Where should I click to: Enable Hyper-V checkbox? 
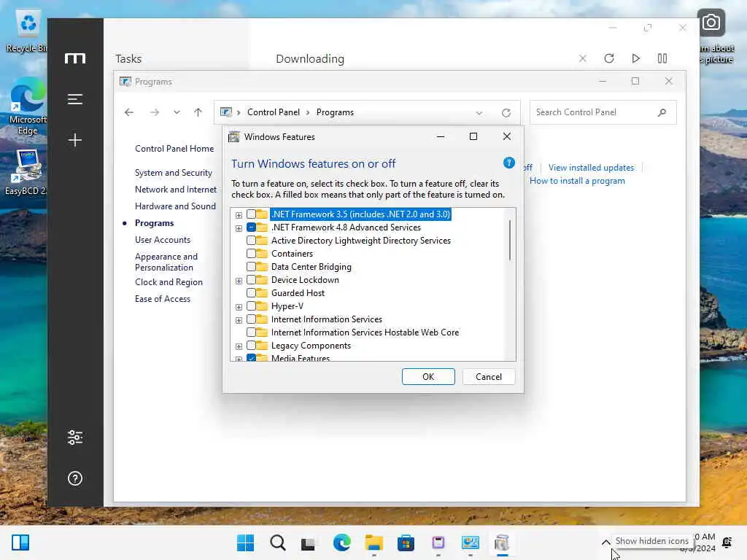251,306
